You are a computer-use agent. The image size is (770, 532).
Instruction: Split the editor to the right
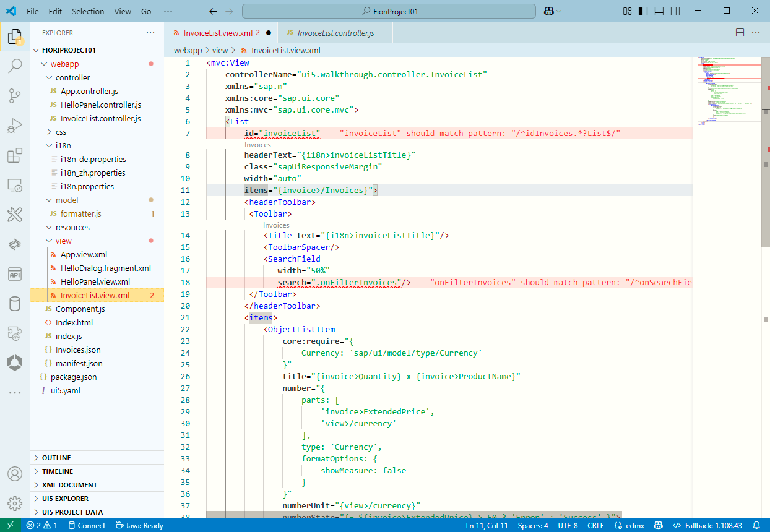click(740, 33)
